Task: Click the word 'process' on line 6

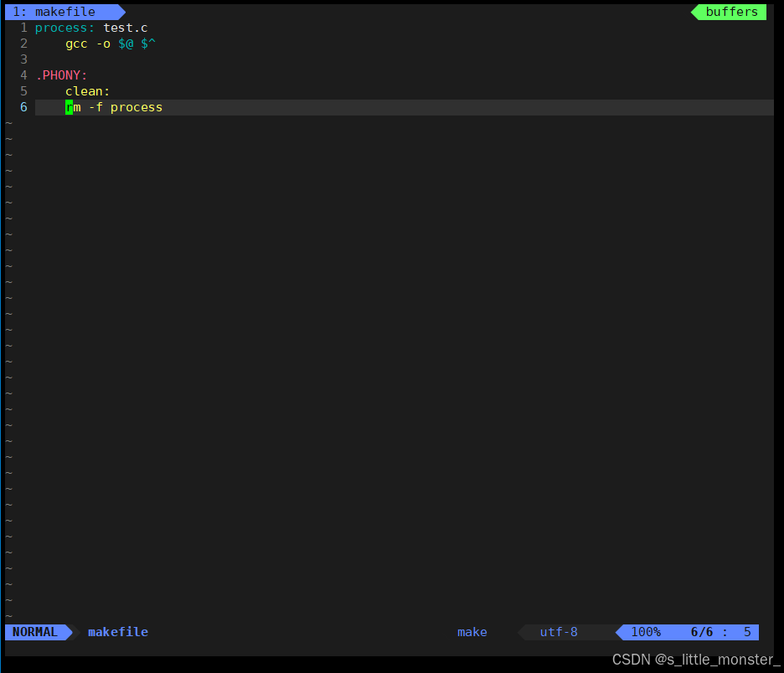Action: click(x=137, y=107)
